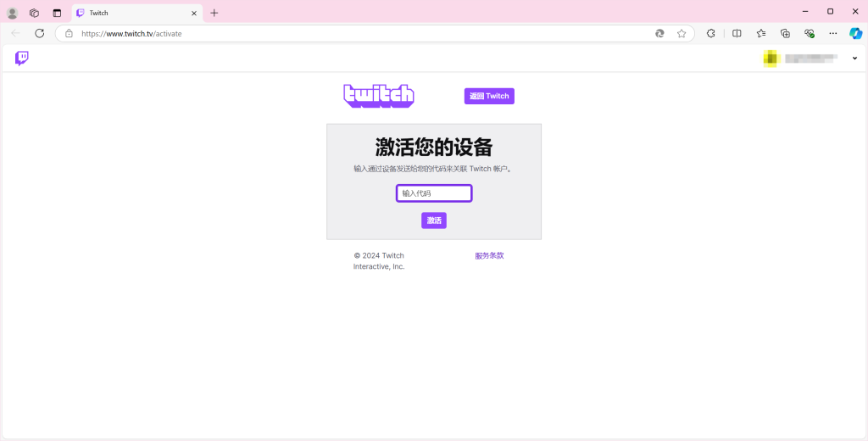Viewport: 868px width, 441px height.
Task: Open the Workspaces icon in title bar
Action: [x=35, y=13]
